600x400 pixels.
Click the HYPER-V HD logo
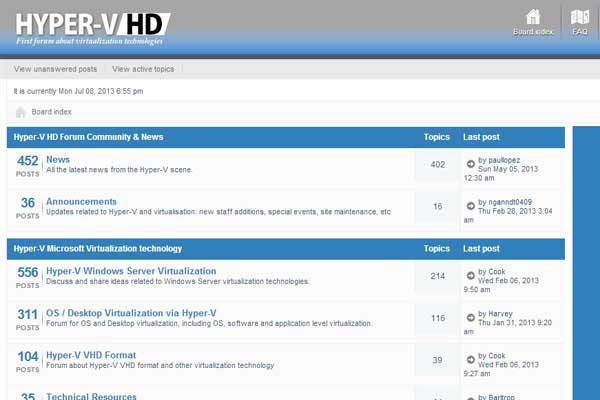click(92, 24)
